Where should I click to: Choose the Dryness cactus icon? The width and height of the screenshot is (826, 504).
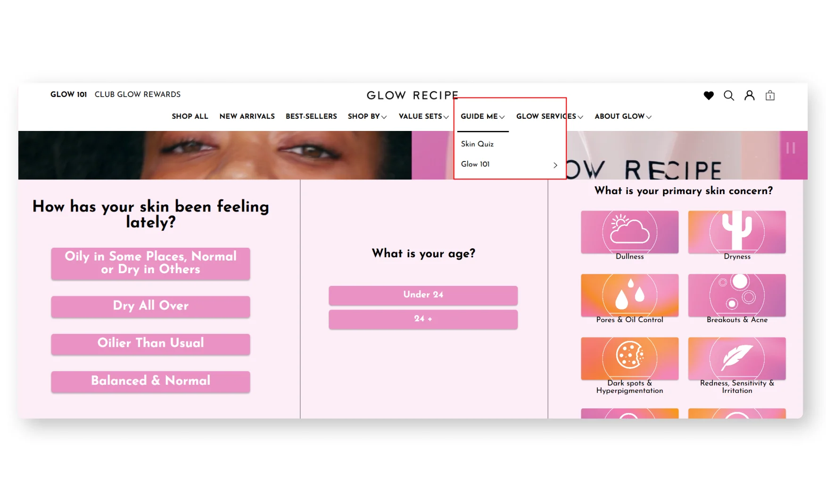(737, 232)
